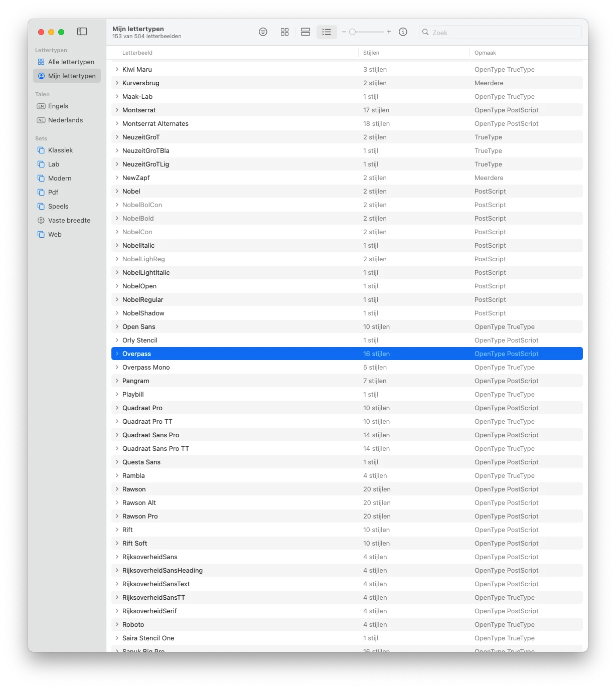Select the Orly Stencil font row

pos(347,340)
